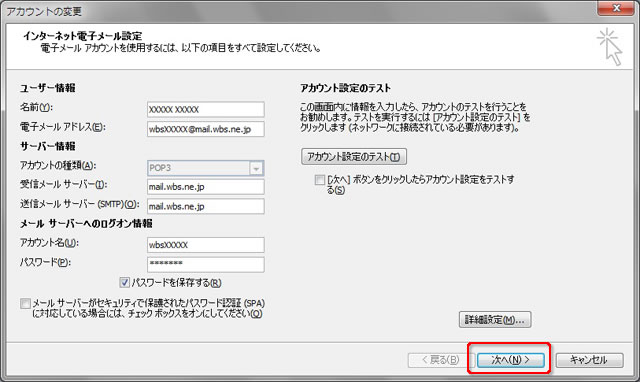Click the 送信メール サーバー (SMTP)(O): label

(x=80, y=204)
